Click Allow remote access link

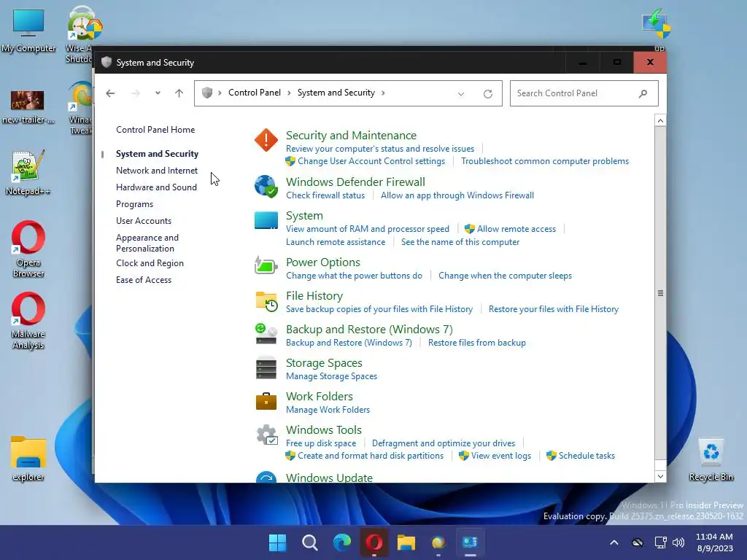pyautogui.click(x=516, y=229)
